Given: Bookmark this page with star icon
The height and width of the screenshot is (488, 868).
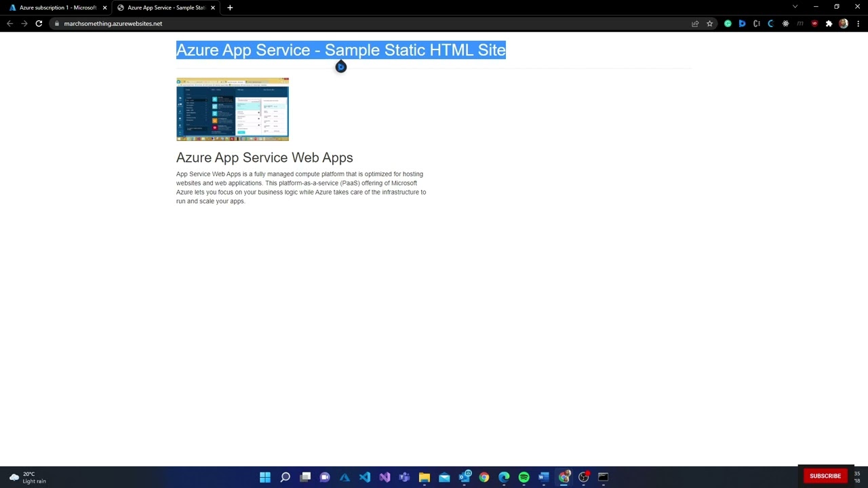Looking at the screenshot, I should tap(710, 24).
